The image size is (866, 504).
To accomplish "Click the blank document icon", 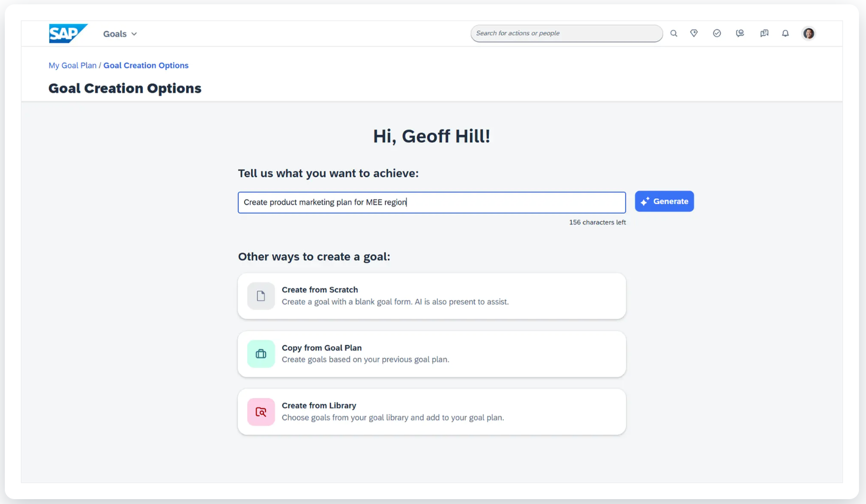I will point(261,296).
